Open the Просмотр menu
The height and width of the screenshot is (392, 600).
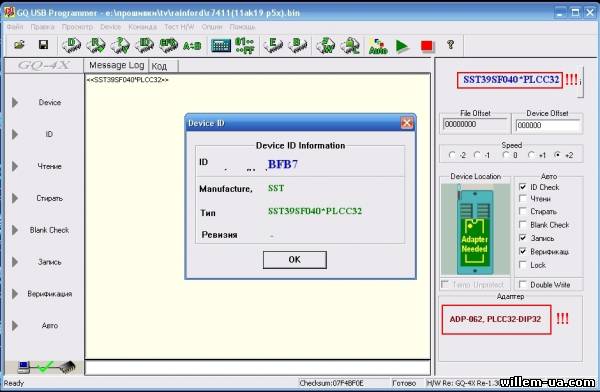77,27
